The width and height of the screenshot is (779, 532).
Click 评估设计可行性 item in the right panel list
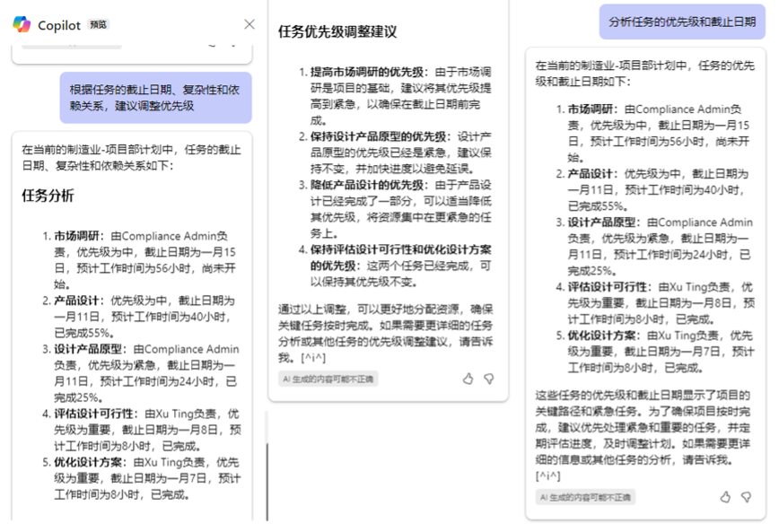(x=655, y=303)
